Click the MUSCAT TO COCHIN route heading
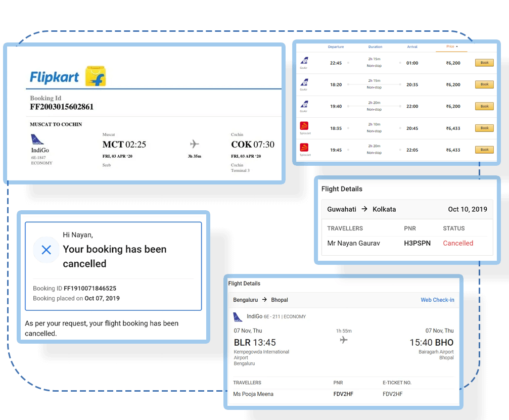The width and height of the screenshot is (509, 420). point(56,124)
